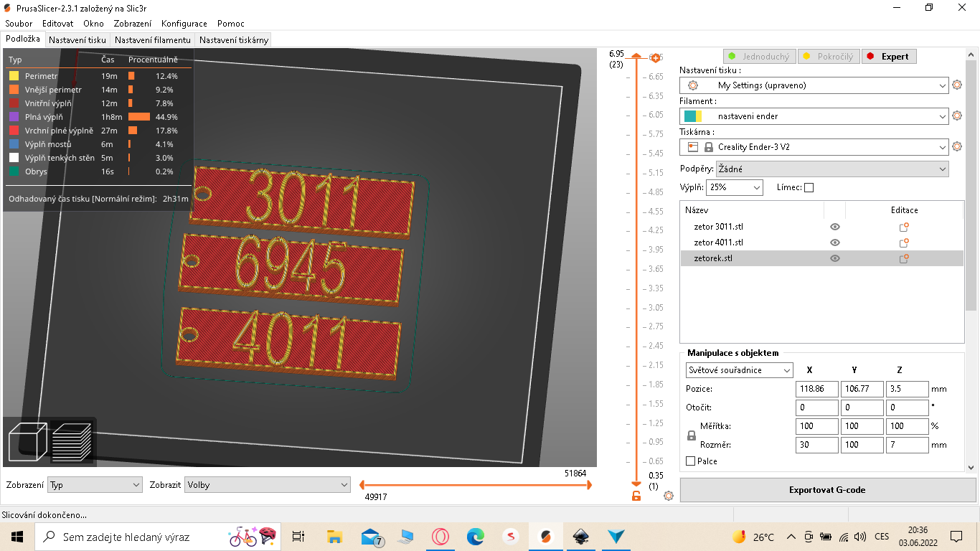Enable the Palce checkbox

[x=691, y=461]
